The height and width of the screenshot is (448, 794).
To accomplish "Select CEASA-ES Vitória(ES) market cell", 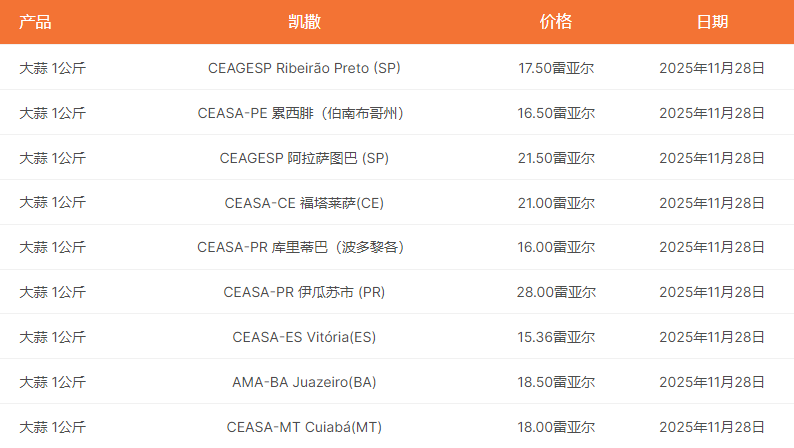I will (304, 337).
